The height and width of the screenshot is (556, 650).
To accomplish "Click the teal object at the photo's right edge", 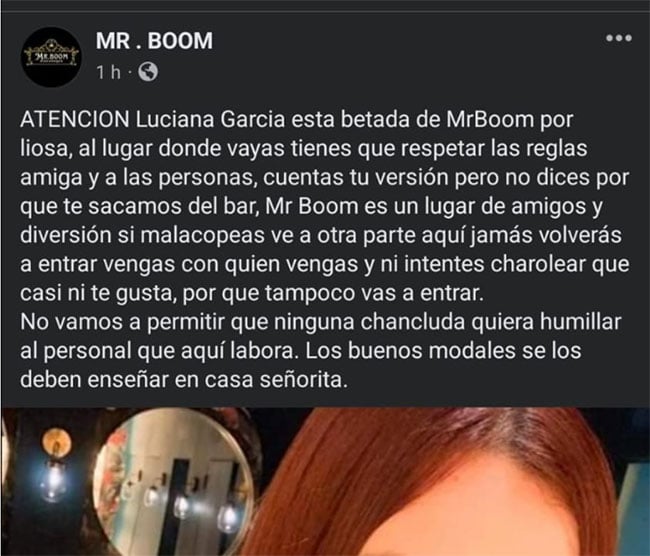I will (636, 514).
